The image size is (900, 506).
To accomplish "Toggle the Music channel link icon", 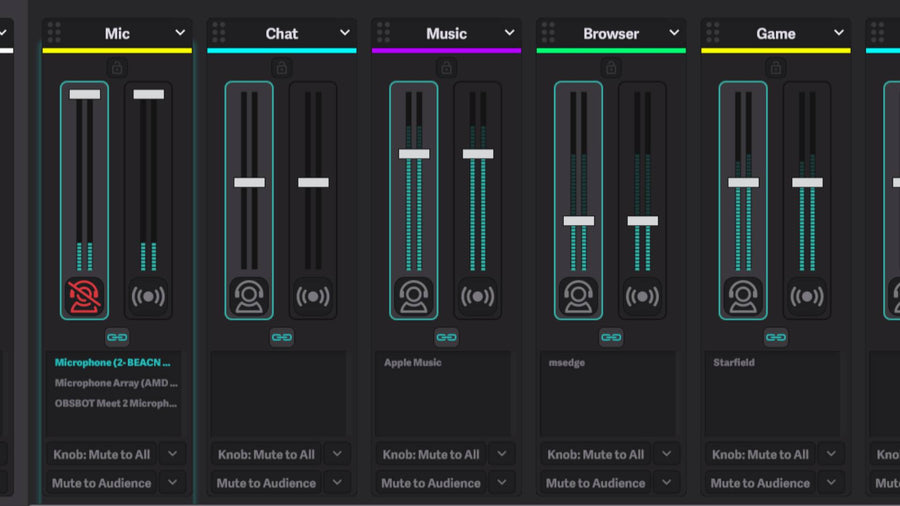I will (x=447, y=337).
